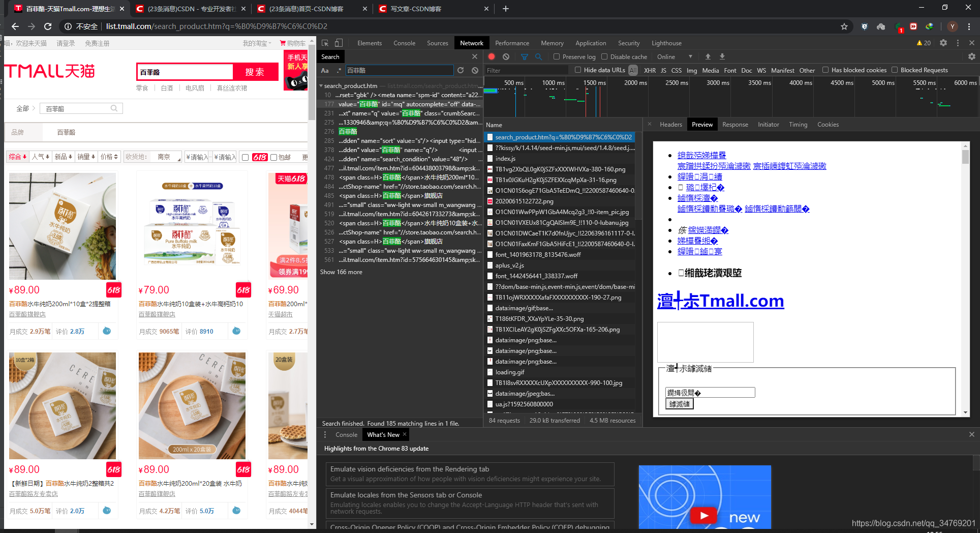
Task: Clear all network requests
Action: point(505,56)
